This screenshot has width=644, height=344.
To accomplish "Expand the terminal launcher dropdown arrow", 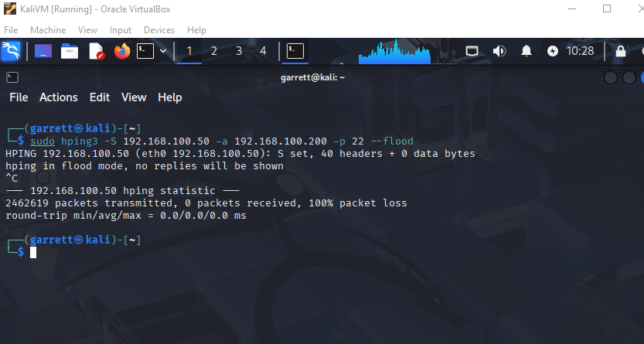I will (x=163, y=51).
